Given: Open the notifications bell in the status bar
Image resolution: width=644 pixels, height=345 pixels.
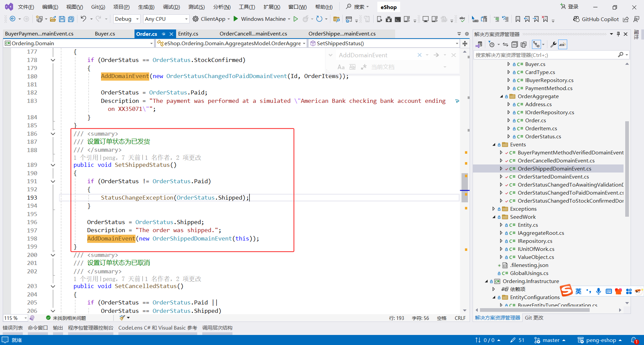Looking at the screenshot, I should coord(634,340).
